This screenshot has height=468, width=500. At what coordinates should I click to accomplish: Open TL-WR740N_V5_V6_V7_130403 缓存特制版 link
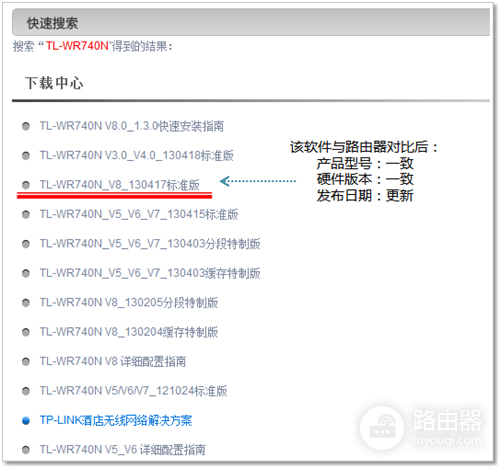[x=150, y=273]
